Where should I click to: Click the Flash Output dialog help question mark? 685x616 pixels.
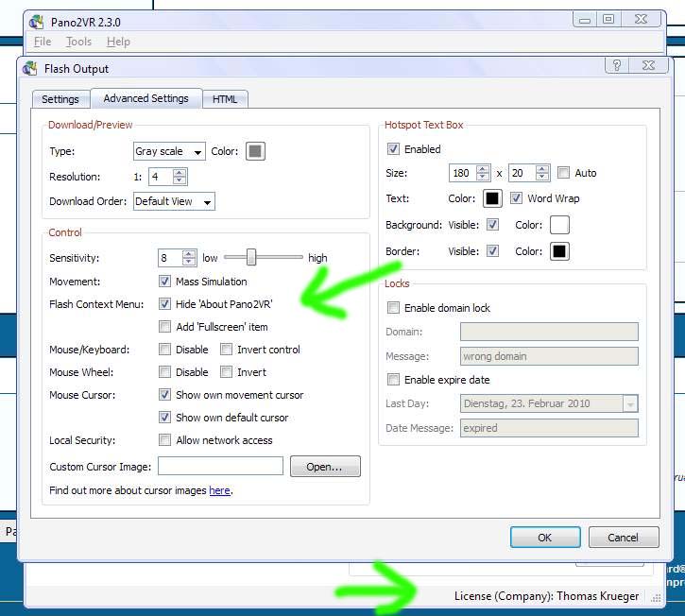[616, 67]
